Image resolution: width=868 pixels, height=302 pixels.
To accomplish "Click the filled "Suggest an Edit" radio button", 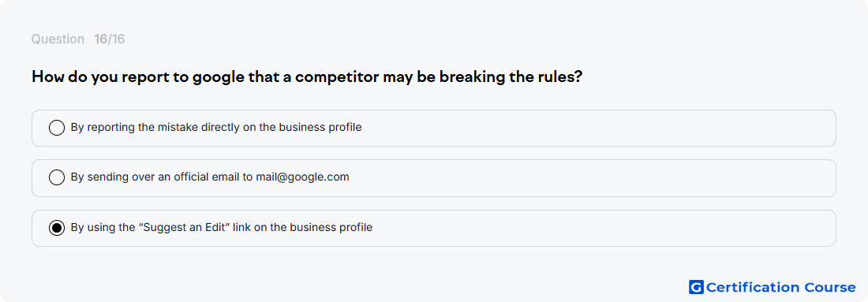I will click(x=57, y=228).
